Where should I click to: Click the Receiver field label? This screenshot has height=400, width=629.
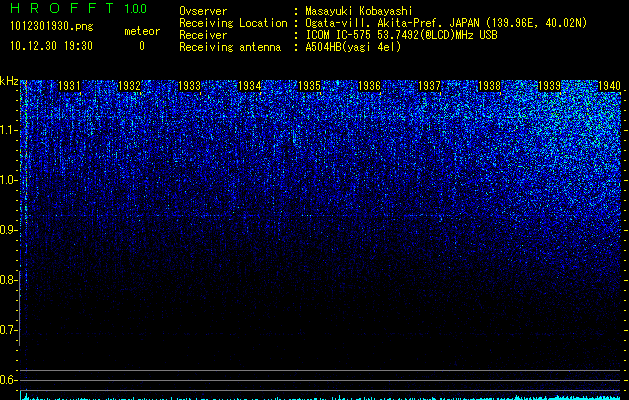pyautogui.click(x=203, y=35)
